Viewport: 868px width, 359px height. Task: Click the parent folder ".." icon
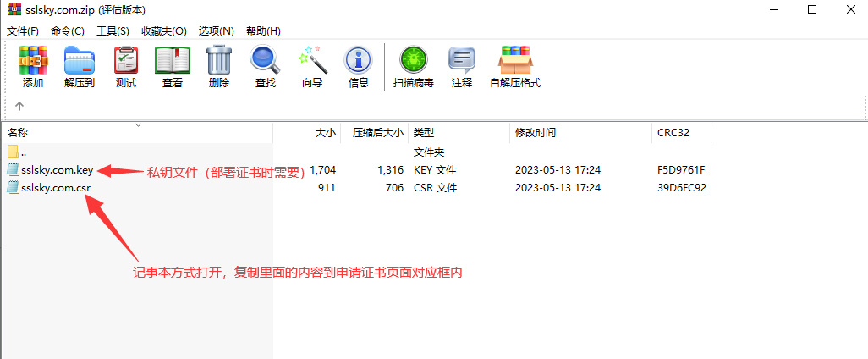[13, 152]
